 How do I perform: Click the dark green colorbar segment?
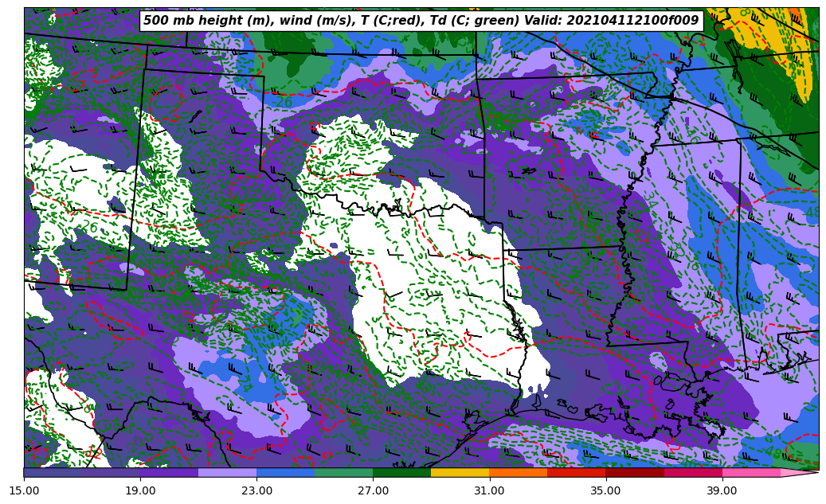(401, 472)
